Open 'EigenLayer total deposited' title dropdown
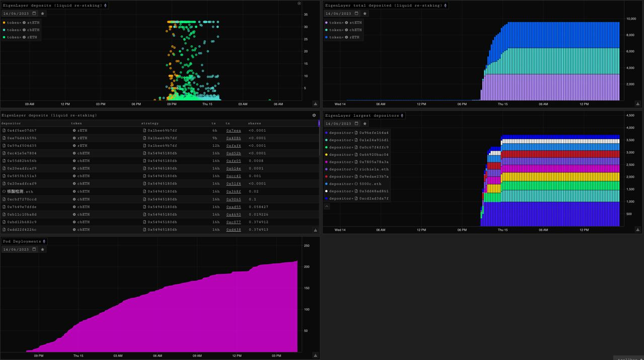This screenshot has height=360, width=644. pyautogui.click(x=386, y=6)
